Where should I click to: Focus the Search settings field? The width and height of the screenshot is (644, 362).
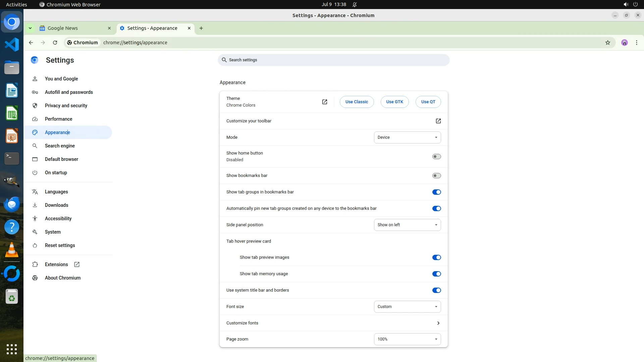tap(334, 60)
